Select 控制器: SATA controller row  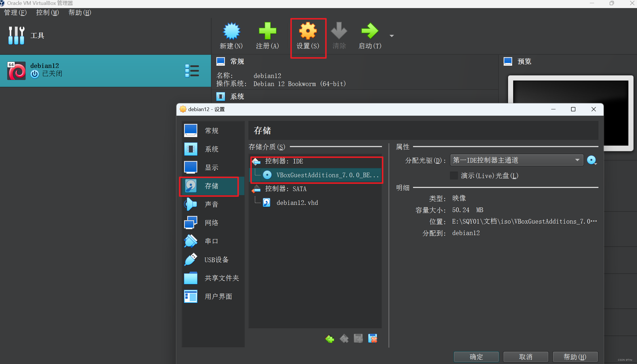[x=315, y=189]
